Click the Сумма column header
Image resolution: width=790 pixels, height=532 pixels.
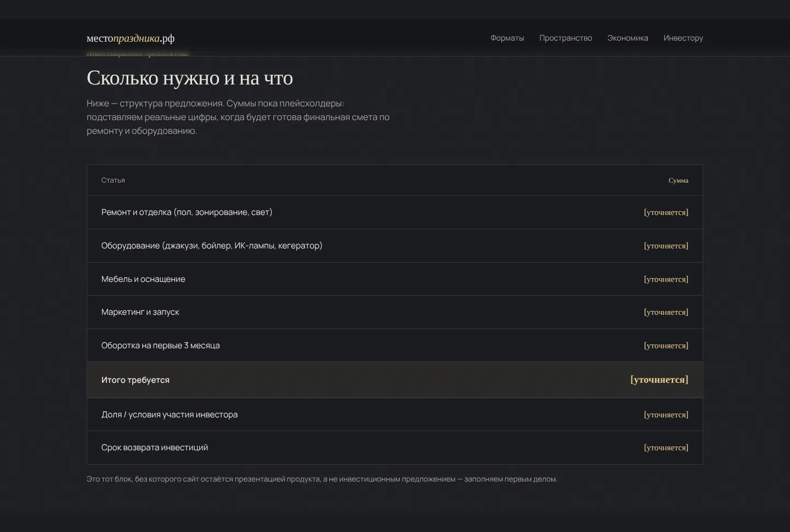(678, 180)
